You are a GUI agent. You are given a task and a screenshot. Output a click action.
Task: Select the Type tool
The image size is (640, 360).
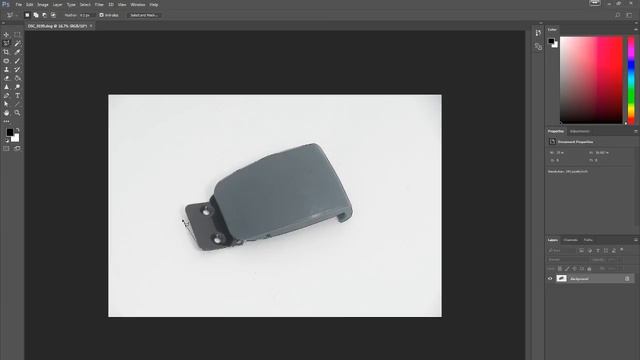point(17,96)
